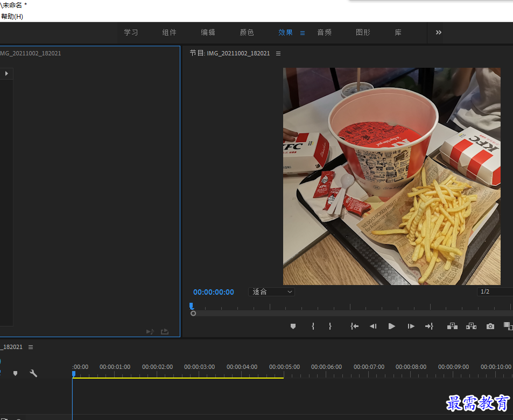Step forward one frame
Viewport: 513px width, 420px height.
[x=411, y=326]
